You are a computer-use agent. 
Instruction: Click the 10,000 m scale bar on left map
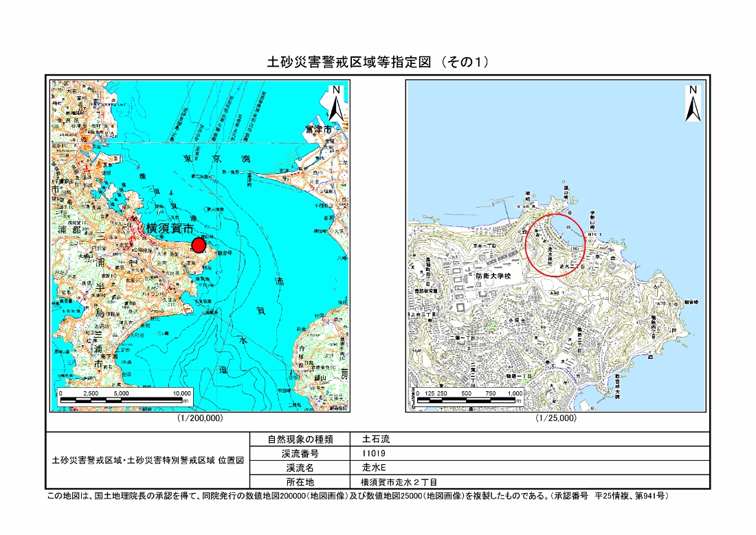click(x=126, y=397)
